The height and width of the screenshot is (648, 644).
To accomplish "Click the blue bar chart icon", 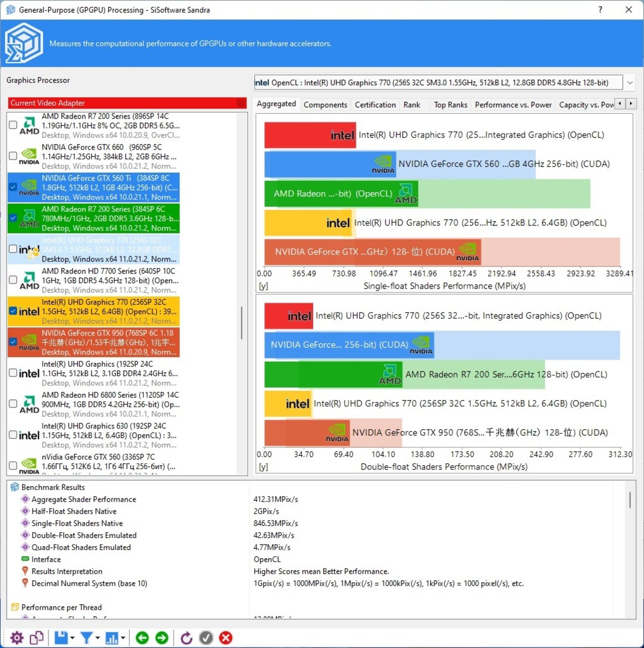I will tap(112, 637).
